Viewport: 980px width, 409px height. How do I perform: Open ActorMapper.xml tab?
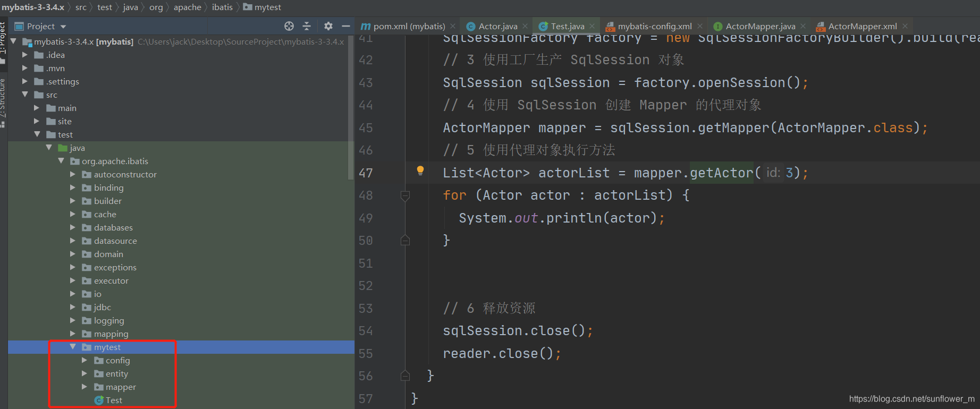click(857, 26)
